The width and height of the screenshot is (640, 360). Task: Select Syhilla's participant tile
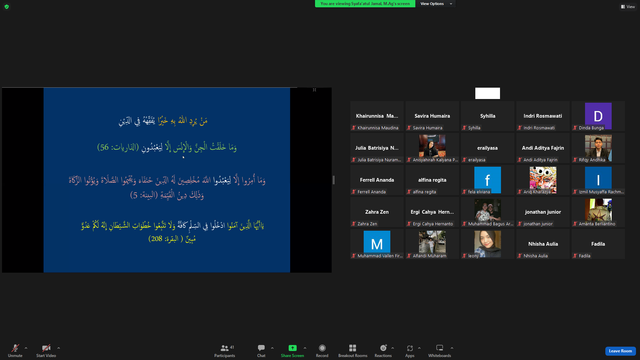[487, 116]
